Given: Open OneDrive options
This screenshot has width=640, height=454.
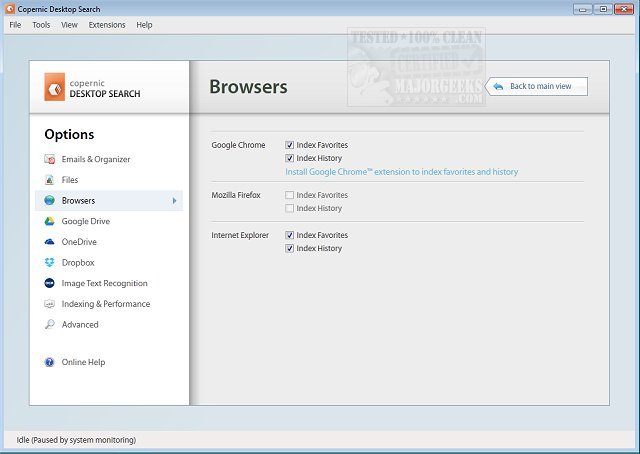Looking at the screenshot, I should pyautogui.click(x=79, y=242).
